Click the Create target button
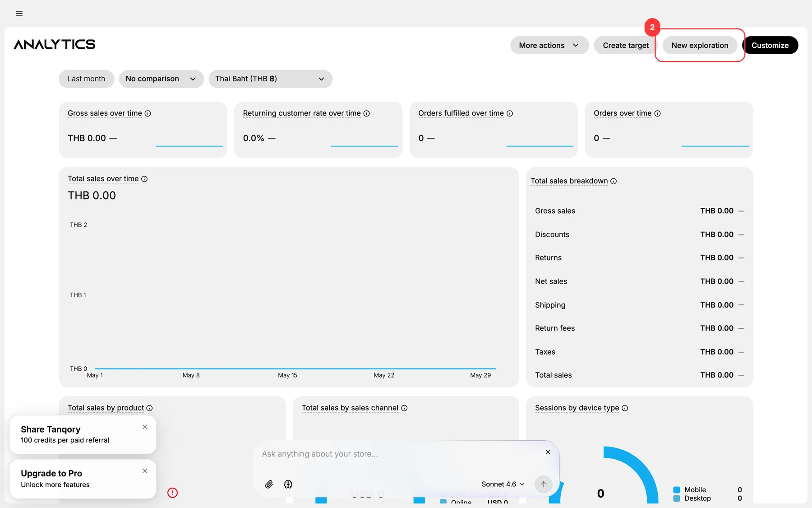This screenshot has height=508, width=812. [x=626, y=45]
